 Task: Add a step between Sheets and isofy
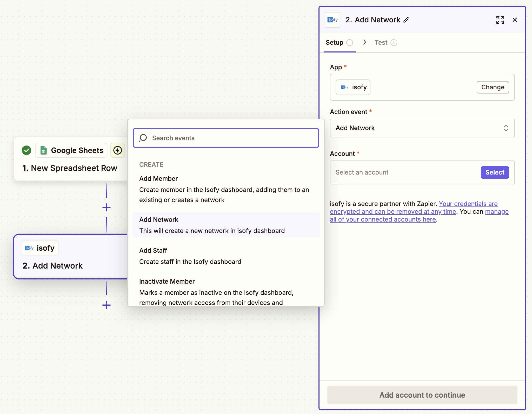coord(106,207)
